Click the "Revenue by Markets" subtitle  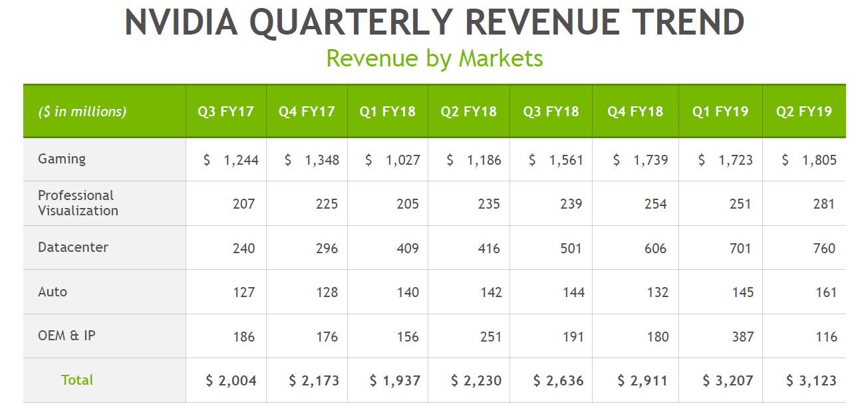pyautogui.click(x=434, y=58)
